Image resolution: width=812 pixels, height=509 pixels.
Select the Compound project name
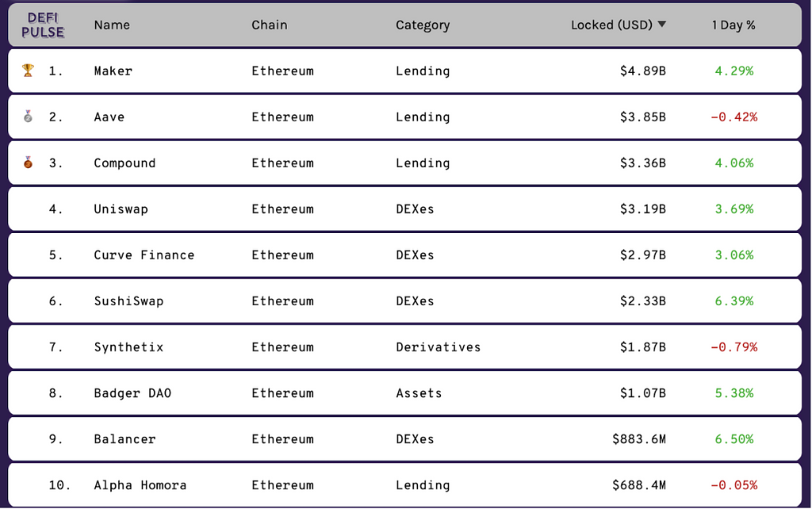pos(124,163)
